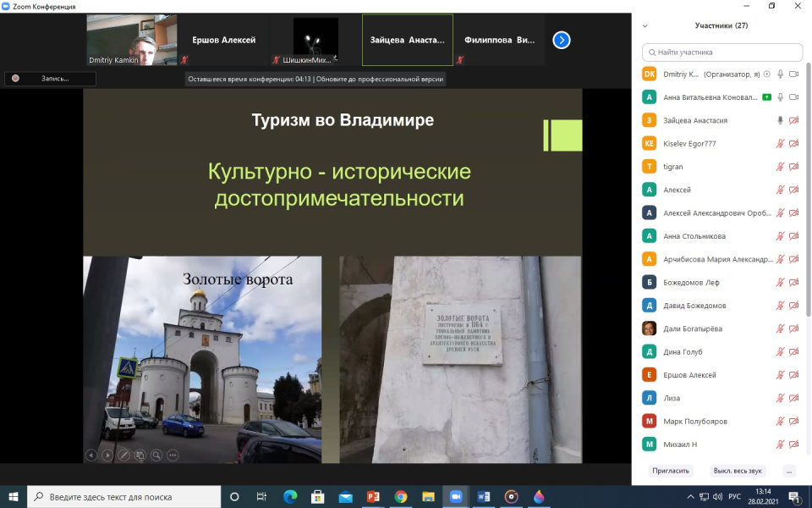Click screen-share icon for Анна Витальевна Коновал
This screenshot has height=508, width=812.
767,97
